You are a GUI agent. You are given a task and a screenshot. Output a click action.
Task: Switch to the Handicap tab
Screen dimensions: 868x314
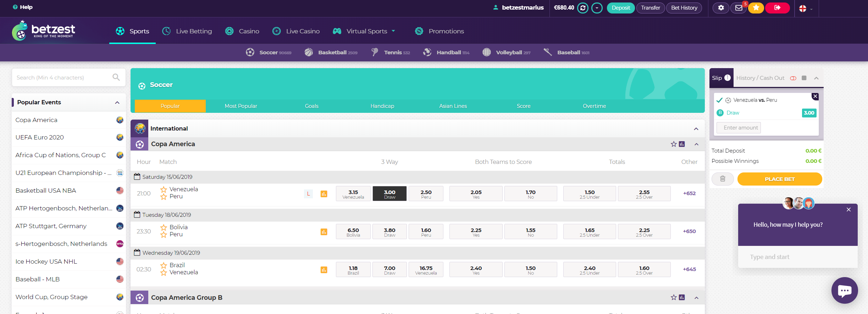382,106
